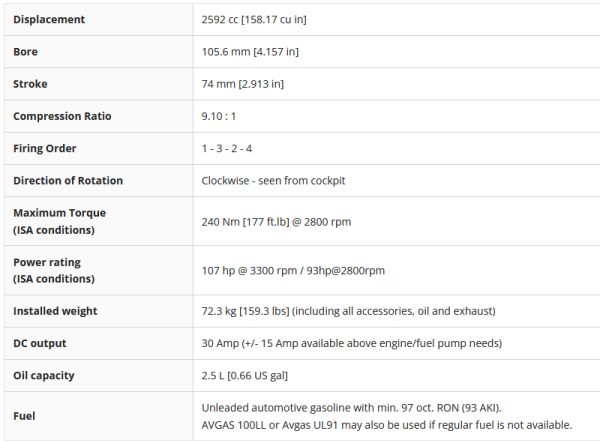Select the AVGAS 100LL fuel note line
The image size is (600, 443).
pyautogui.click(x=387, y=425)
